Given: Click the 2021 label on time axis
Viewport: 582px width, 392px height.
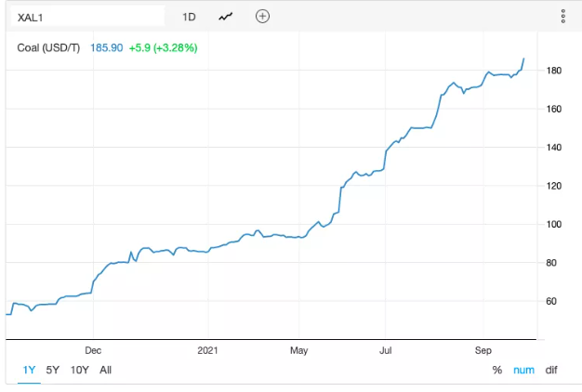Looking at the screenshot, I should pyautogui.click(x=207, y=351).
